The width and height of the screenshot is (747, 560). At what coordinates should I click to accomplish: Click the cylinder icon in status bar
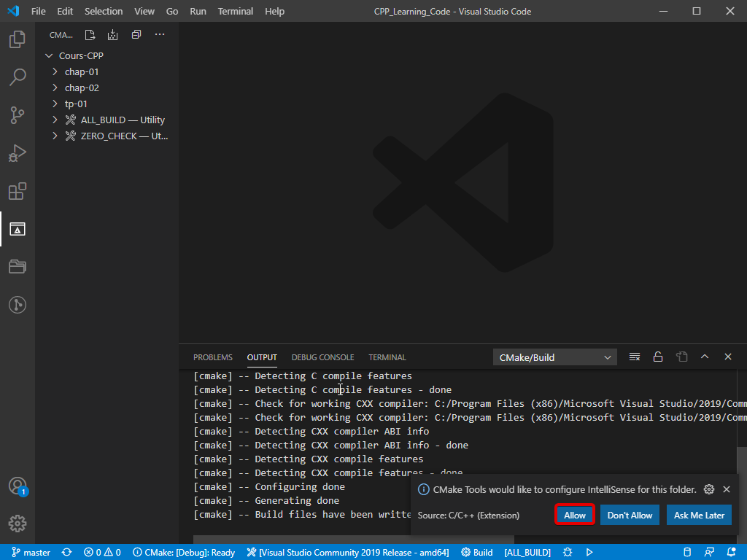pos(687,553)
